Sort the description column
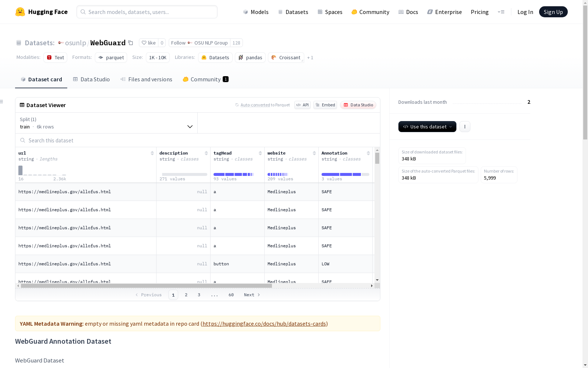This screenshot has height=368, width=588. click(x=206, y=153)
